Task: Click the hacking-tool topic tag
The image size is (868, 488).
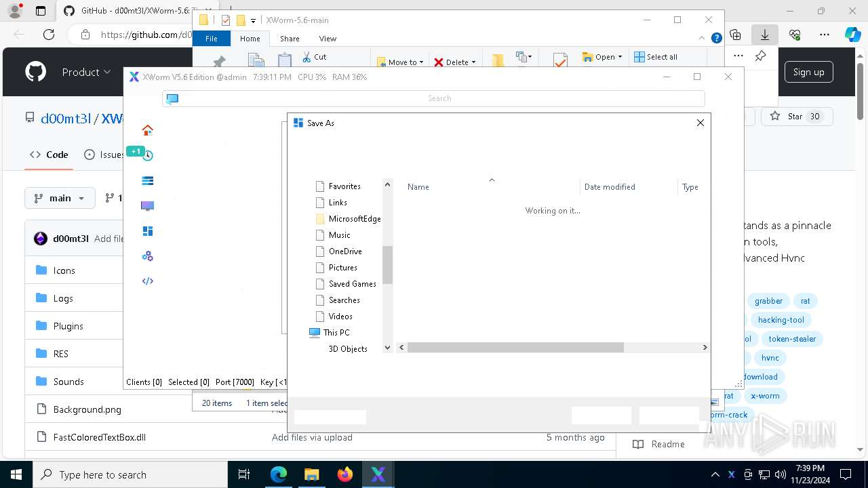Action: point(781,320)
